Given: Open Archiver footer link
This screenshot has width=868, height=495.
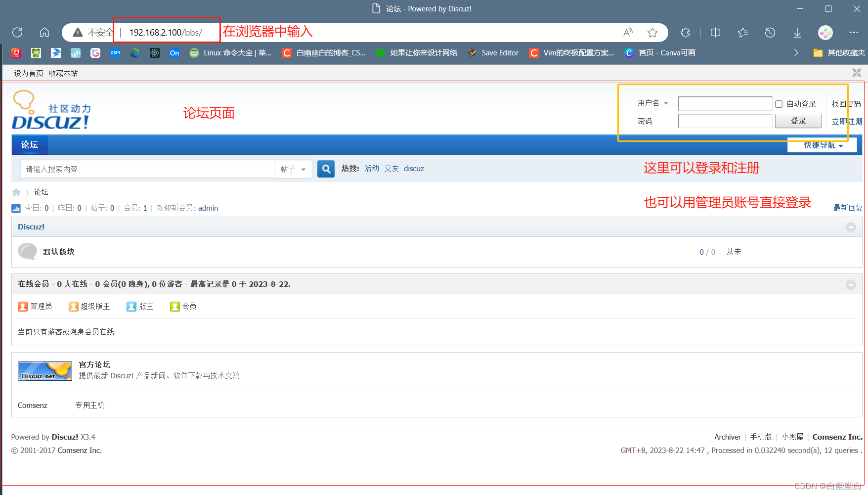Looking at the screenshot, I should 728,437.
